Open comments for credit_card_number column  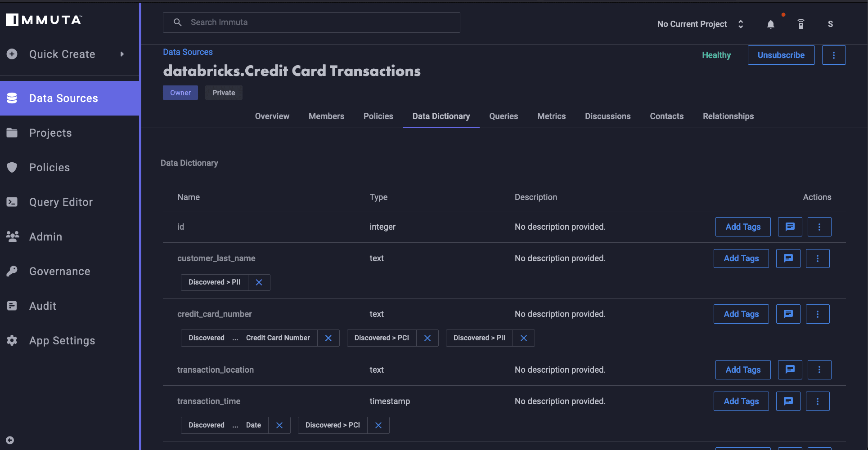788,314
